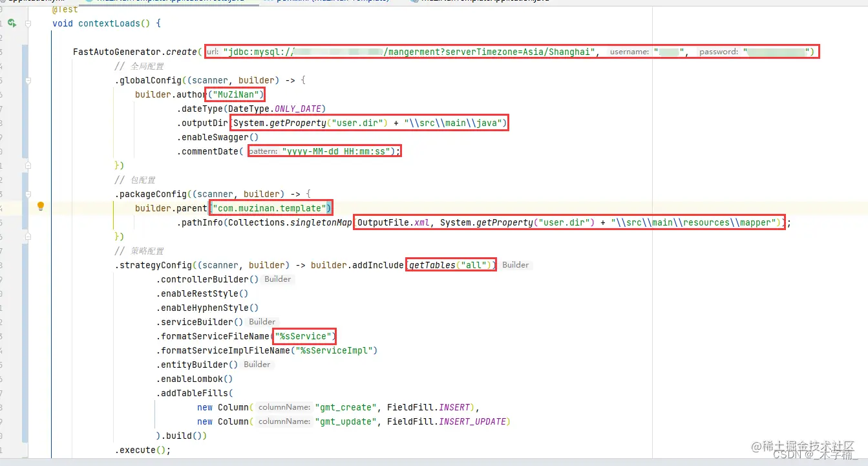This screenshot has height=466, width=868.
Task: Click the "%sService" format string
Action: click(304, 336)
